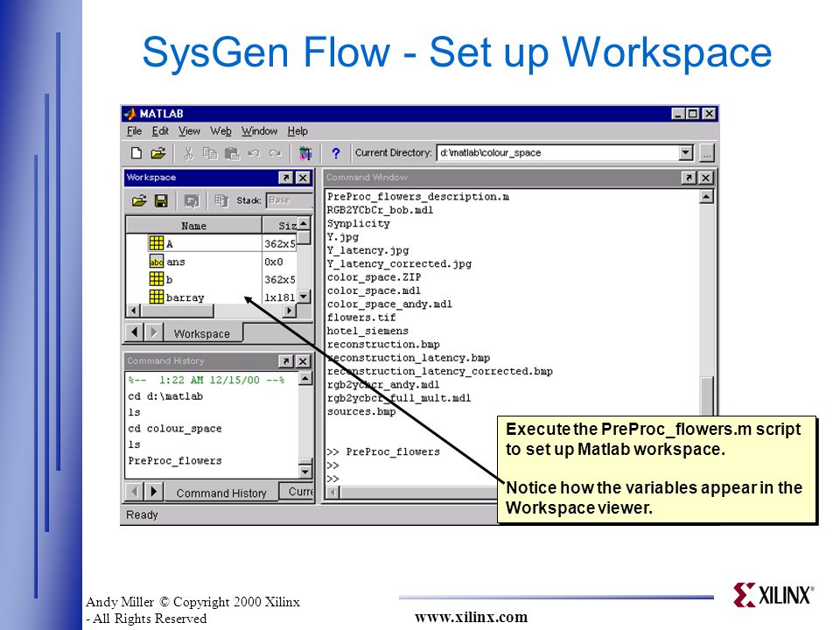This screenshot has width=840, height=630.
Task: Open the Edit menu
Action: pos(159,131)
